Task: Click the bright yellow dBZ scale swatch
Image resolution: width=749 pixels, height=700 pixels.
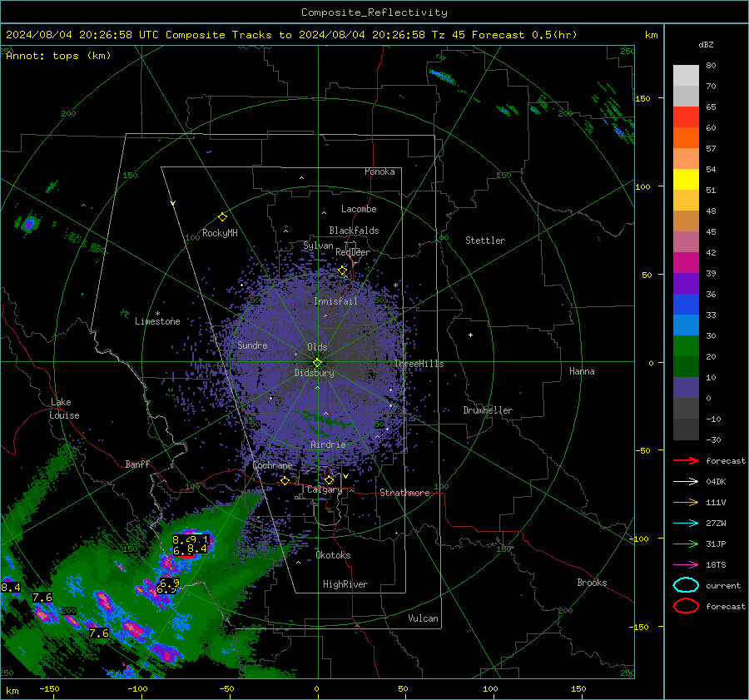Action: (686, 179)
